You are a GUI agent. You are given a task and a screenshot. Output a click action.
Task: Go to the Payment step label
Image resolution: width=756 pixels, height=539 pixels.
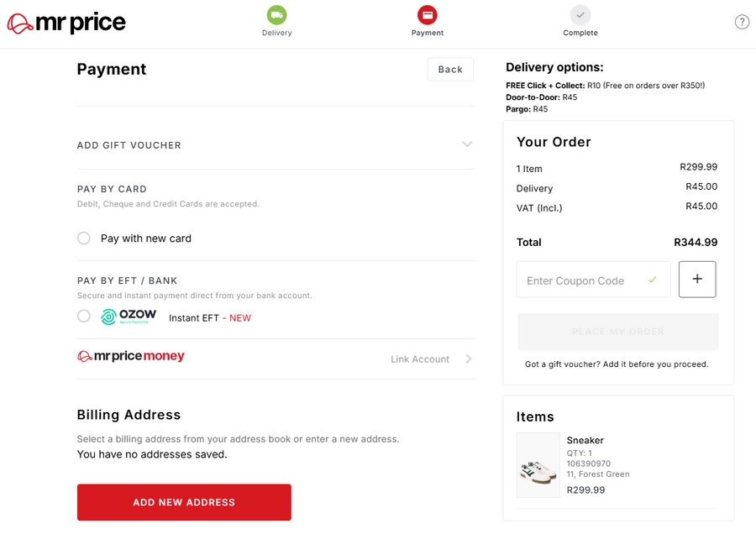pos(428,33)
